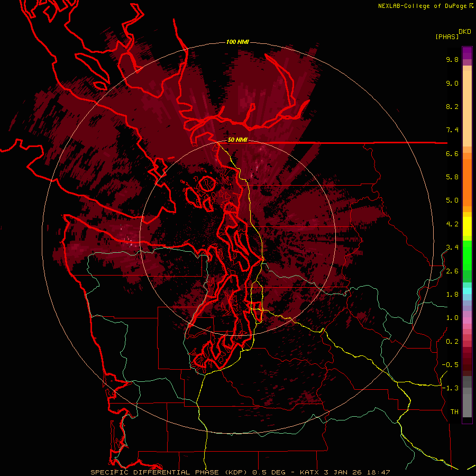Viewport: 476px width, 476px height.
Task: Click the green segment of the color bar
Action: tap(467, 255)
